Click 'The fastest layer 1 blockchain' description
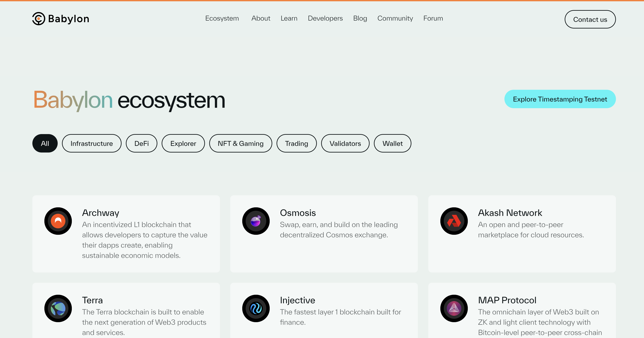This screenshot has height=338, width=644. (340, 317)
